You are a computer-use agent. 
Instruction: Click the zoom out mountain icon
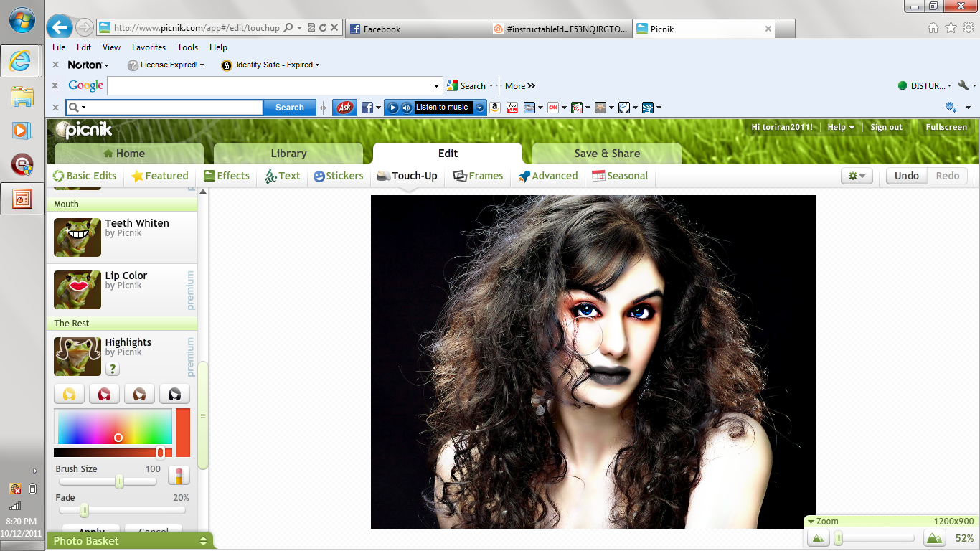tap(818, 538)
